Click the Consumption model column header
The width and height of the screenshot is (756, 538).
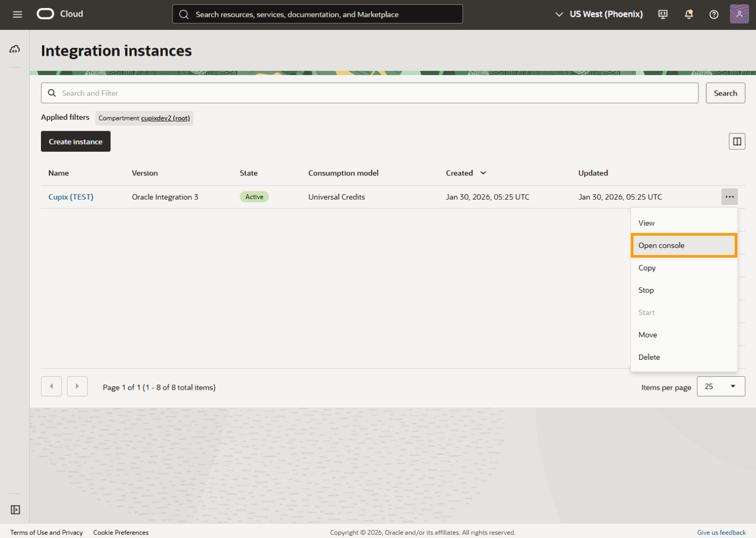click(343, 173)
